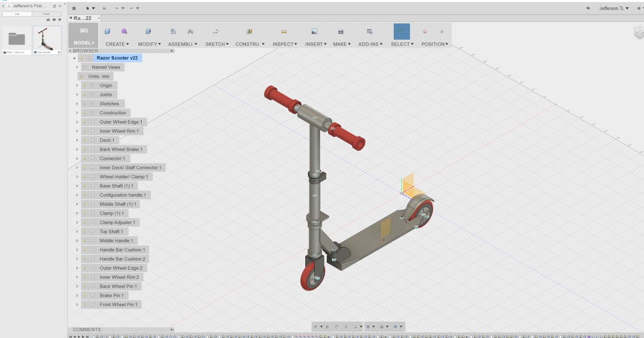
Task: Click the COMMENTS section bar
Action: tap(87, 329)
